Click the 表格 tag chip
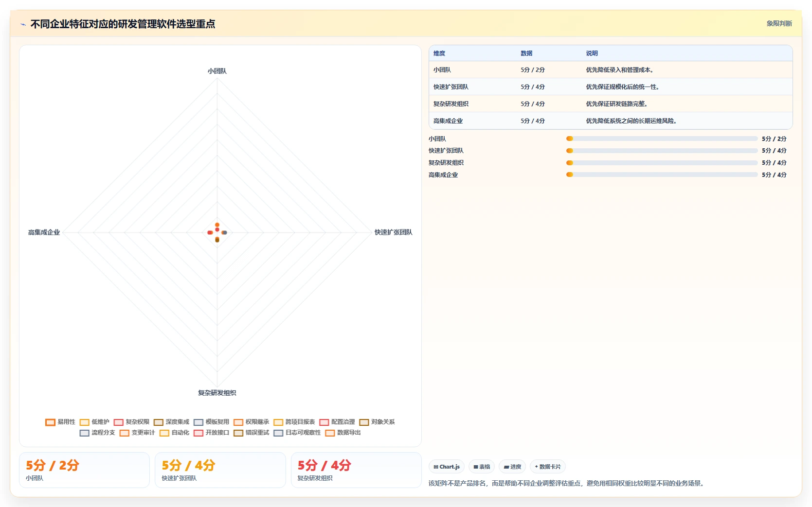The image size is (812, 507). 482,467
